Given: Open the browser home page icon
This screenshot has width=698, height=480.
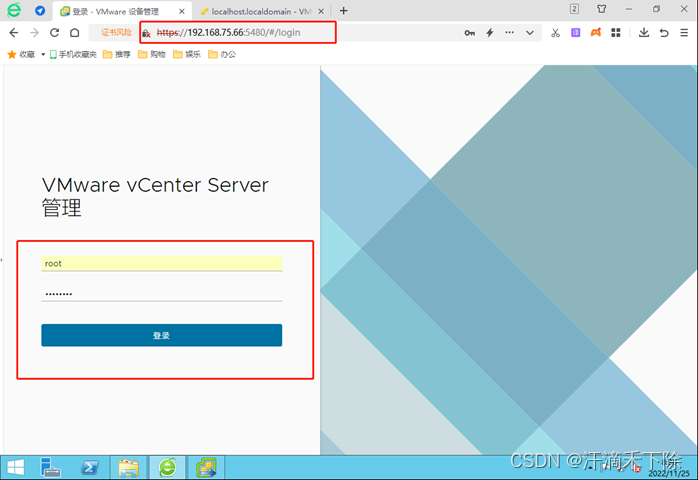Looking at the screenshot, I should (75, 33).
